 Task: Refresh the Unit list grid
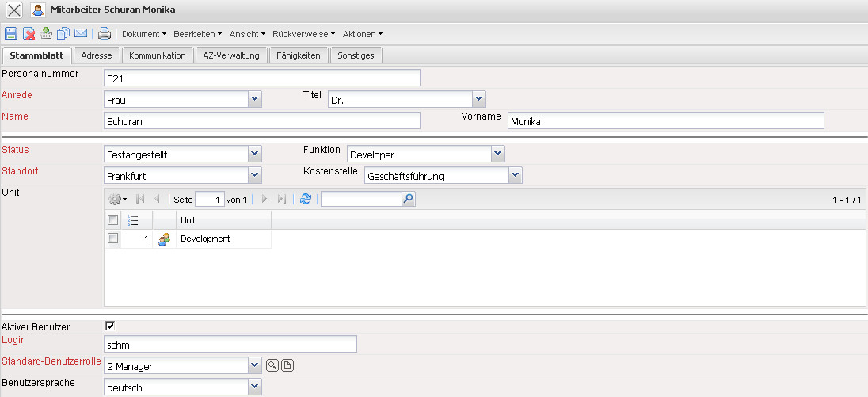(x=306, y=200)
